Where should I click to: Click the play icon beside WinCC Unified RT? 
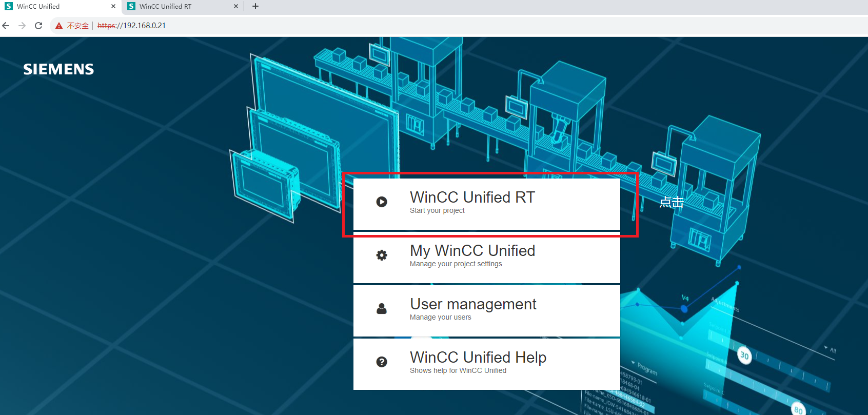coord(382,202)
